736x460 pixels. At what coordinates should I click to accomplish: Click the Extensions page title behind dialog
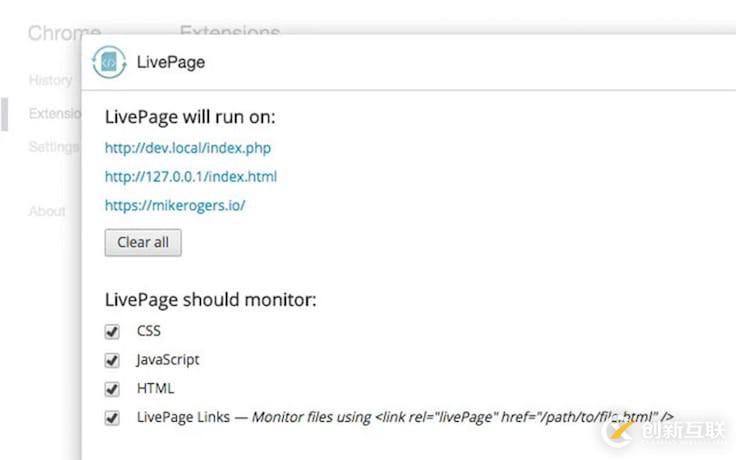230,30
